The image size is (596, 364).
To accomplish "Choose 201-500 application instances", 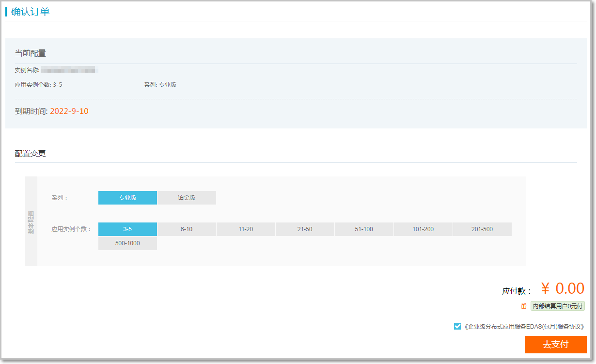I will 482,229.
